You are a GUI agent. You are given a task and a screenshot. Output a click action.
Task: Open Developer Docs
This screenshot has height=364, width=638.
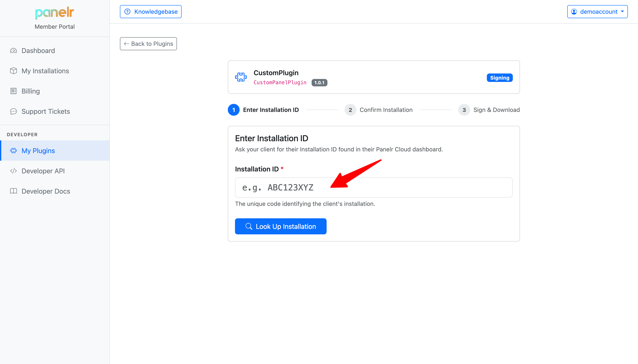tap(55, 191)
